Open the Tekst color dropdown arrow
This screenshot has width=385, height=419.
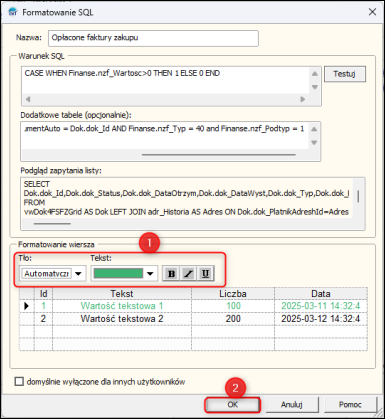[x=150, y=274]
